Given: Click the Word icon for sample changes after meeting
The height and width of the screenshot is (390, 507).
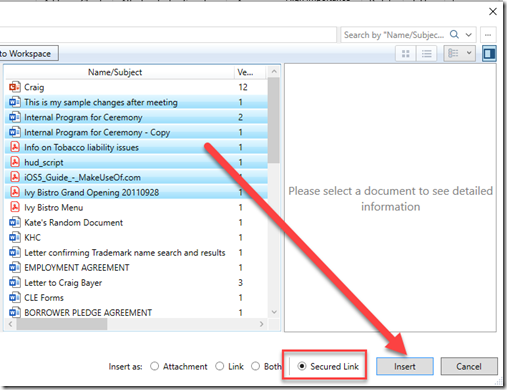Looking at the screenshot, I should click(x=14, y=102).
